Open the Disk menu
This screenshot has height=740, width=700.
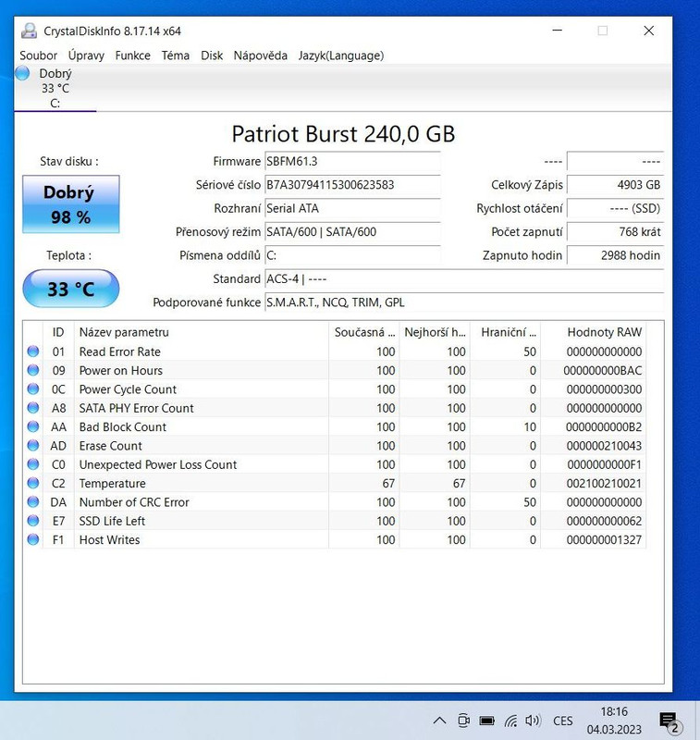click(x=212, y=55)
